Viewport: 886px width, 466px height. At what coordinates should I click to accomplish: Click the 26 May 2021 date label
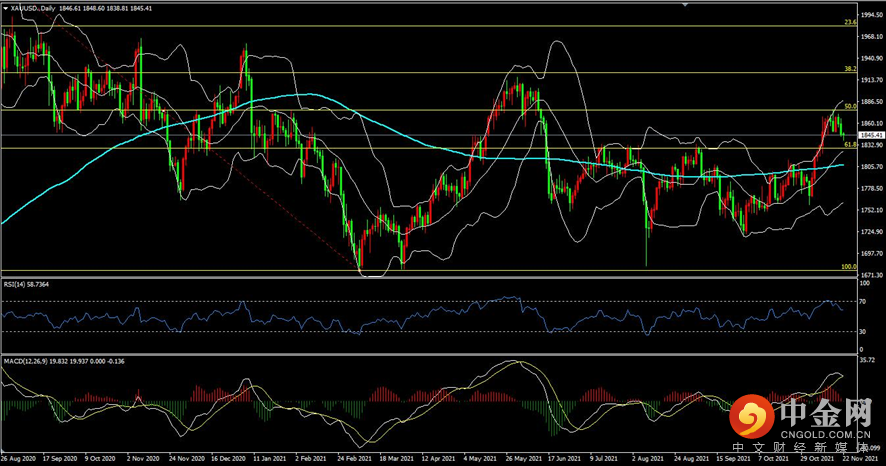coord(523,459)
